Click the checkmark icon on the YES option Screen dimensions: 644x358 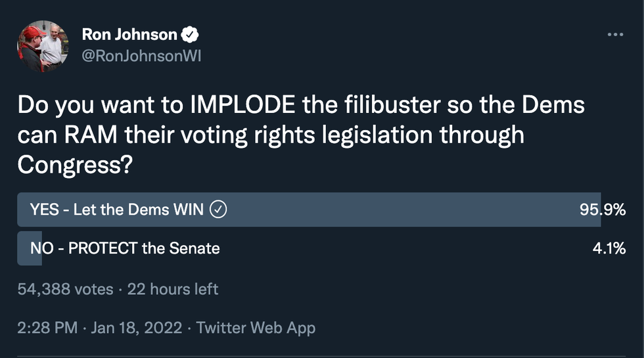point(218,210)
